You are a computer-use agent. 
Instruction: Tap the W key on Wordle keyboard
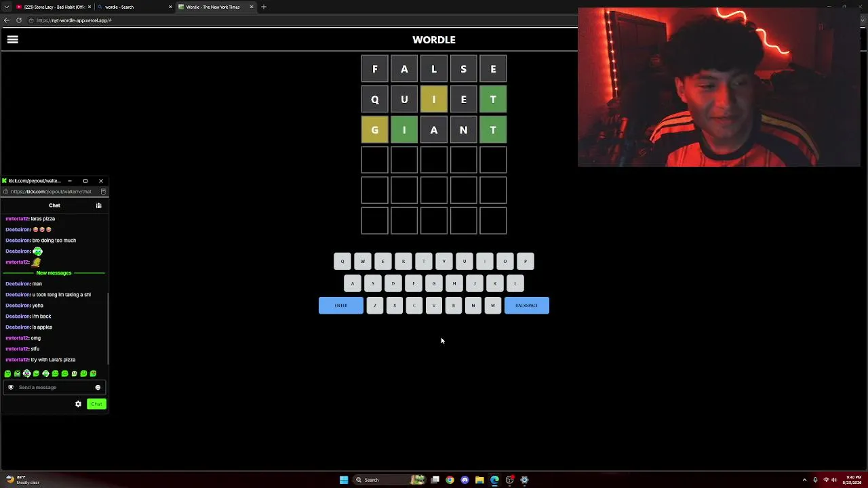click(363, 261)
